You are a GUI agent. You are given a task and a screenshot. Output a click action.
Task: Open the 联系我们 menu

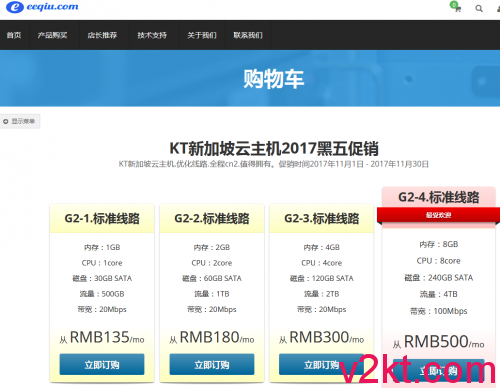(248, 35)
